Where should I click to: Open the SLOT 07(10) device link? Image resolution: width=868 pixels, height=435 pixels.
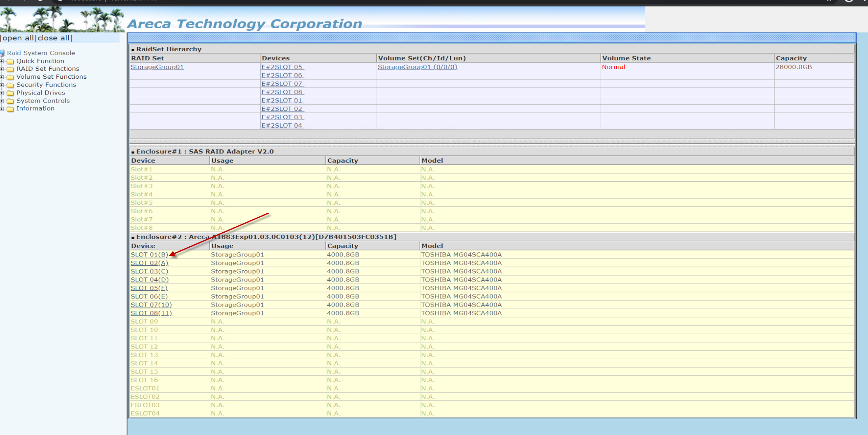(x=151, y=305)
